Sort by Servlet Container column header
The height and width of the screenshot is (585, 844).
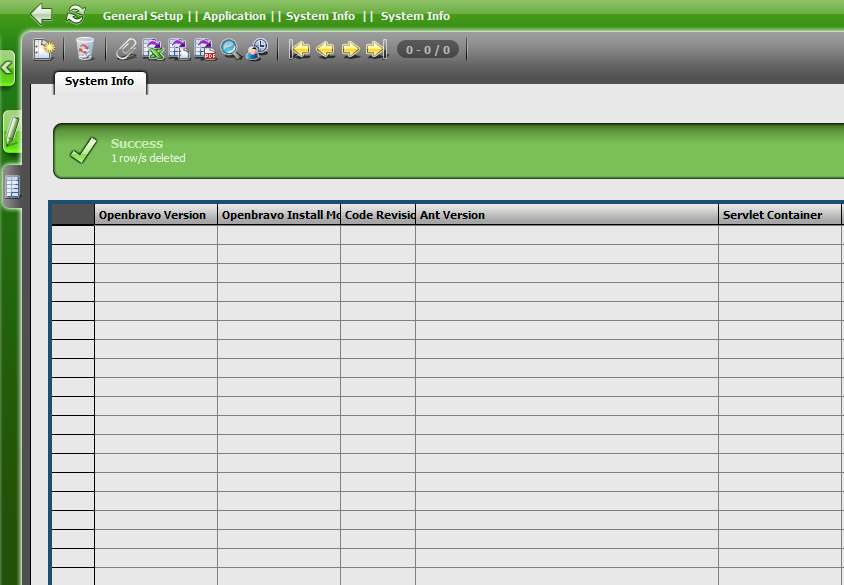coord(780,215)
